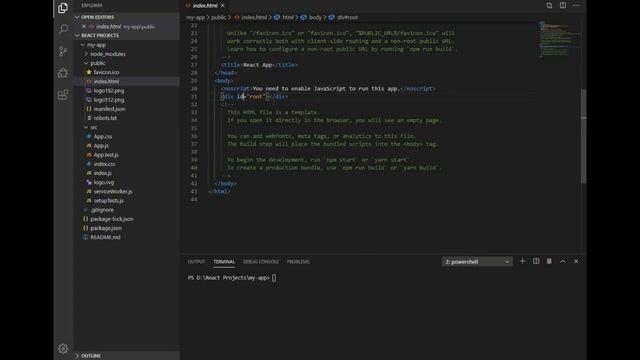Switch to the Debug Console tab
The image size is (640, 360).
coord(260,262)
